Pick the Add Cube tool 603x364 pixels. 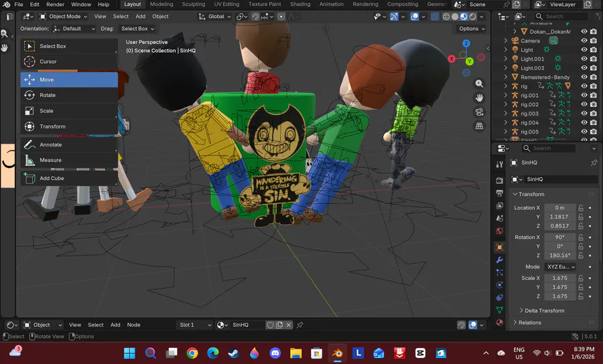click(69, 178)
